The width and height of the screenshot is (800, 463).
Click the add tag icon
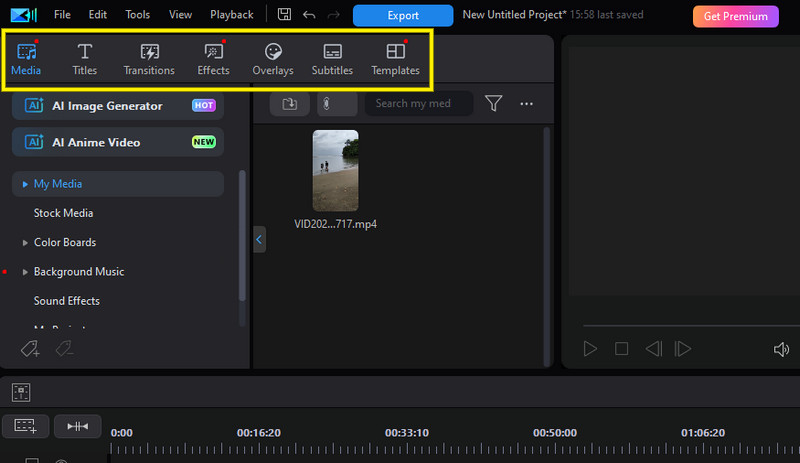(x=30, y=348)
